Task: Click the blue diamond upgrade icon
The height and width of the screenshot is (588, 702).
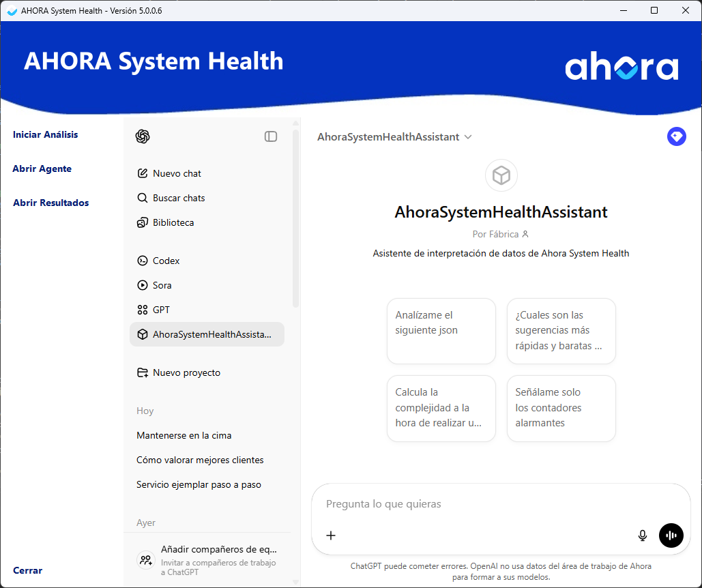Action: tap(677, 136)
